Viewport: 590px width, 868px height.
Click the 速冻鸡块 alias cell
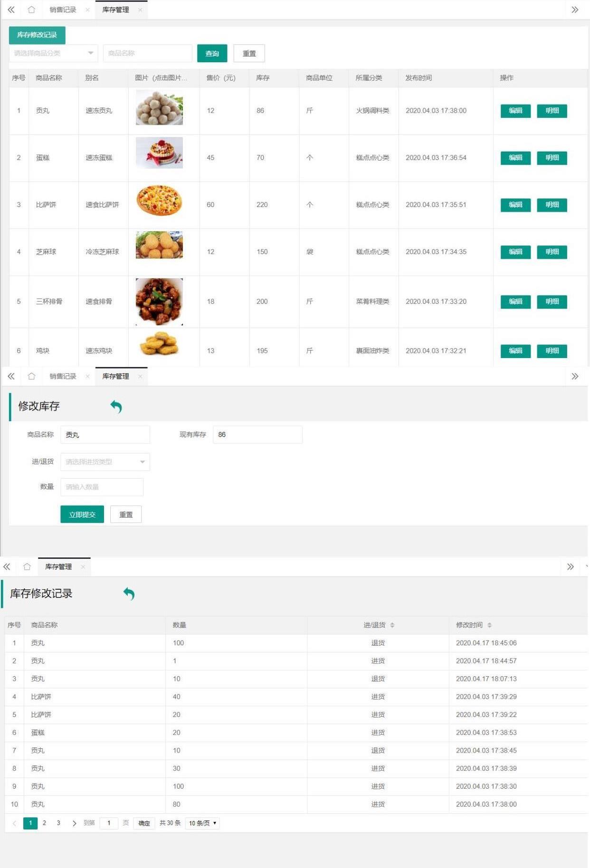[x=99, y=351]
